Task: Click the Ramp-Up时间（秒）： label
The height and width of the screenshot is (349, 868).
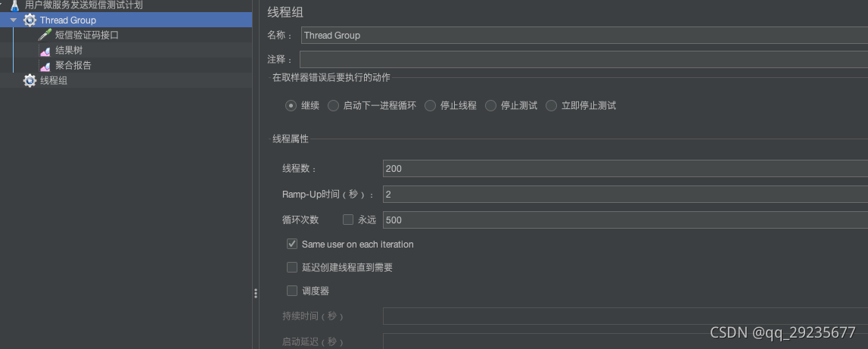Action: point(328,195)
